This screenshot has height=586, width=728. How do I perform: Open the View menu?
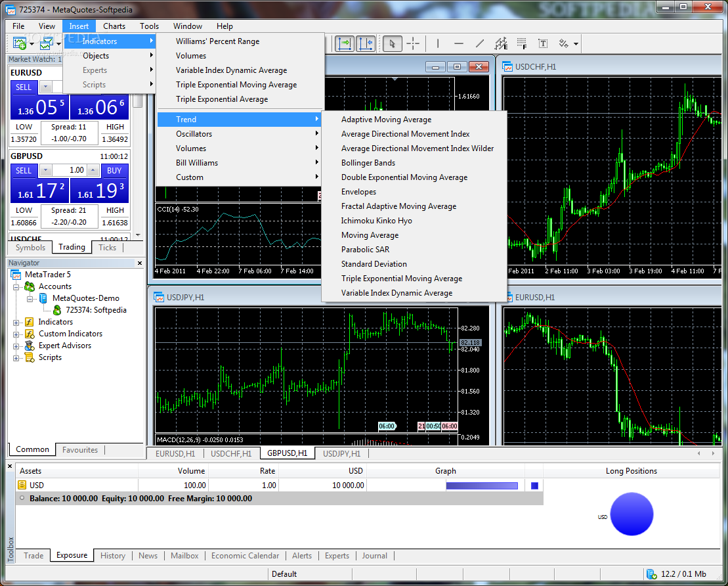[x=47, y=26]
